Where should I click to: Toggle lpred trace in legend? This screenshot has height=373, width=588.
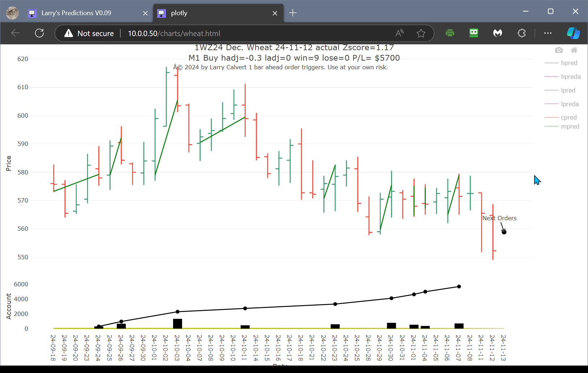(x=560, y=90)
